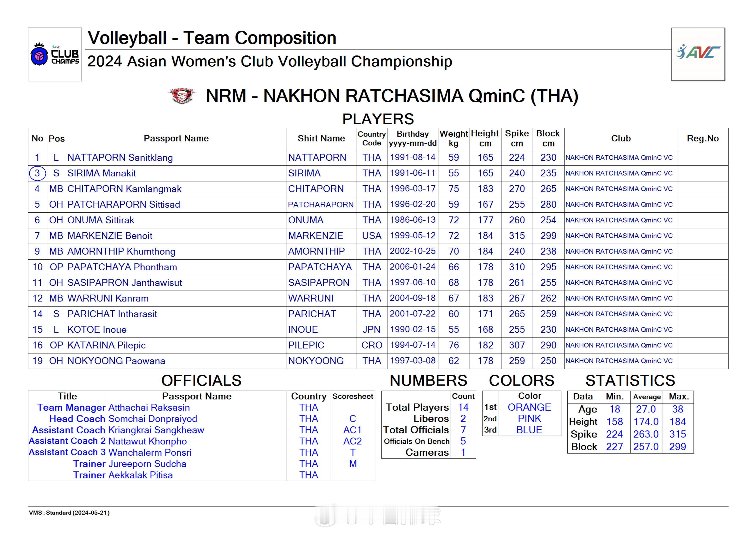Select SASIPAPRON Janthawisut passport name
The height and width of the screenshot is (534, 756).
[125, 283]
